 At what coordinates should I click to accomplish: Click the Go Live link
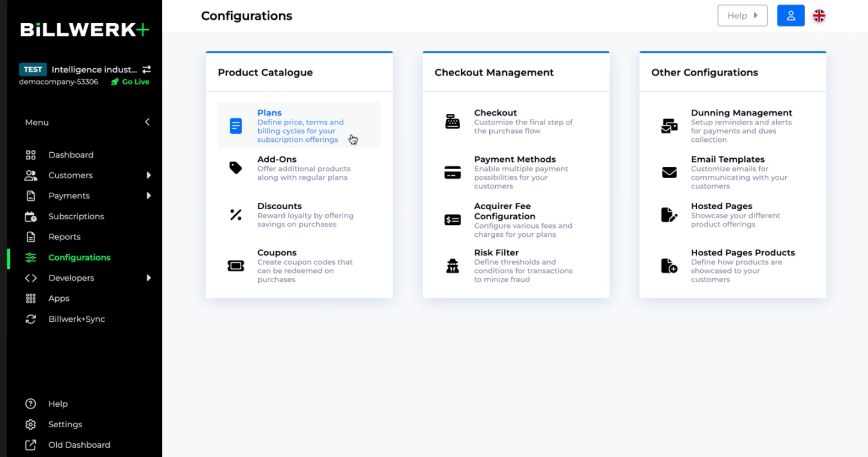coord(131,82)
